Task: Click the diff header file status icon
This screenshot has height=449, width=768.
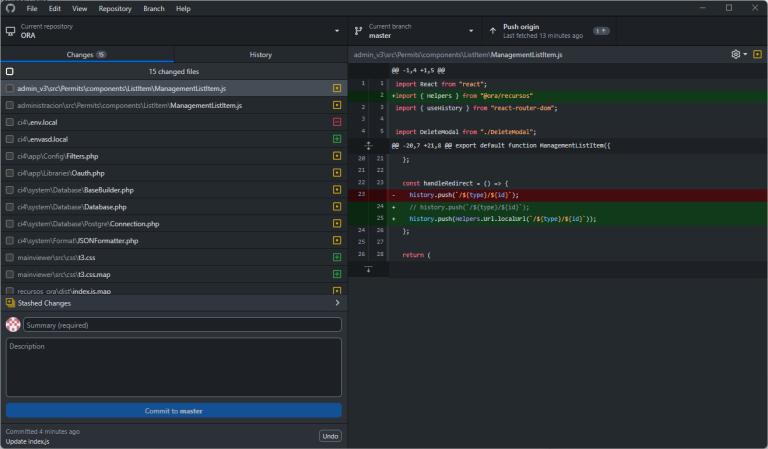Action: click(x=757, y=54)
